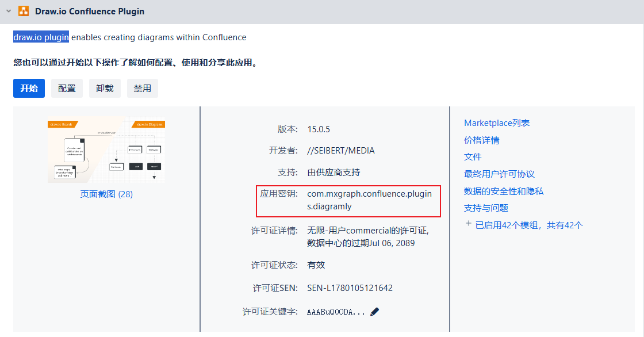Uninstall the plugin with 卸载 button

(x=105, y=89)
